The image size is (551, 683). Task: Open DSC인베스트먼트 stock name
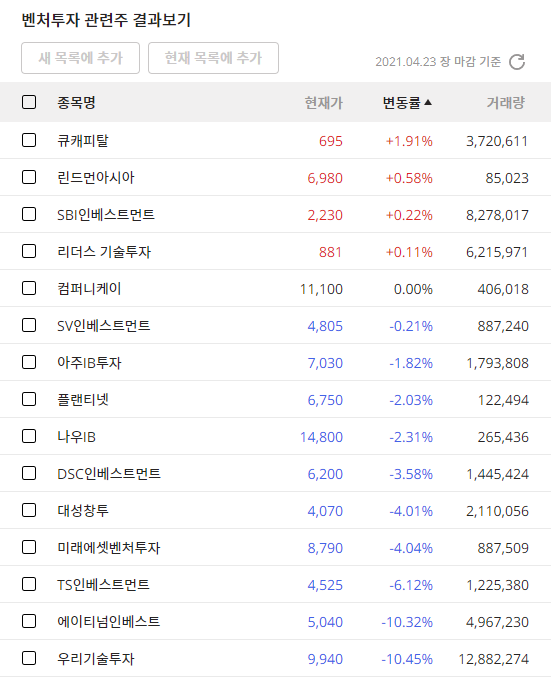109,474
